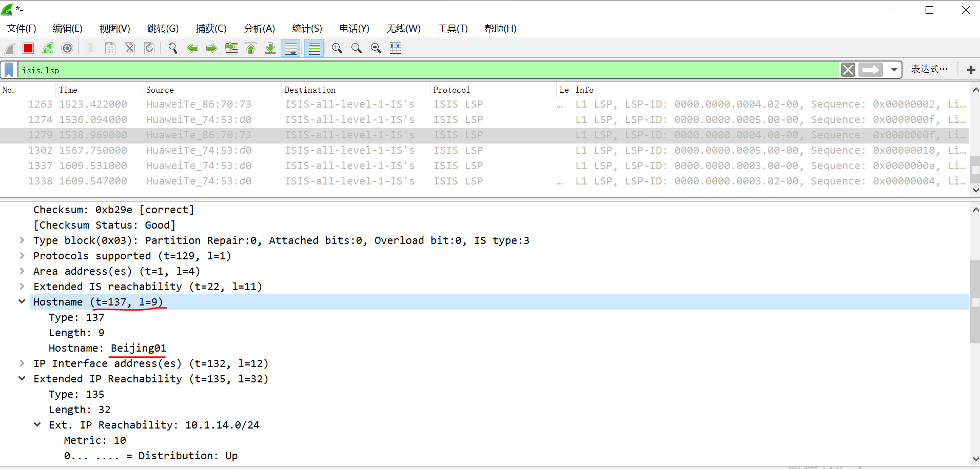Open the 编辑(E) menu
This screenshot has width=980, height=469.
click(68, 29)
